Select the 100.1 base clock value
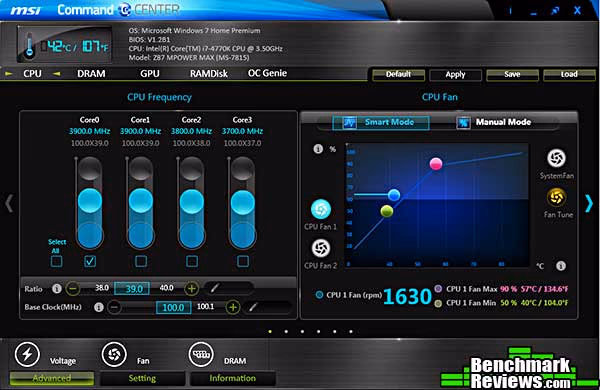This screenshot has height=390, width=600. click(205, 306)
